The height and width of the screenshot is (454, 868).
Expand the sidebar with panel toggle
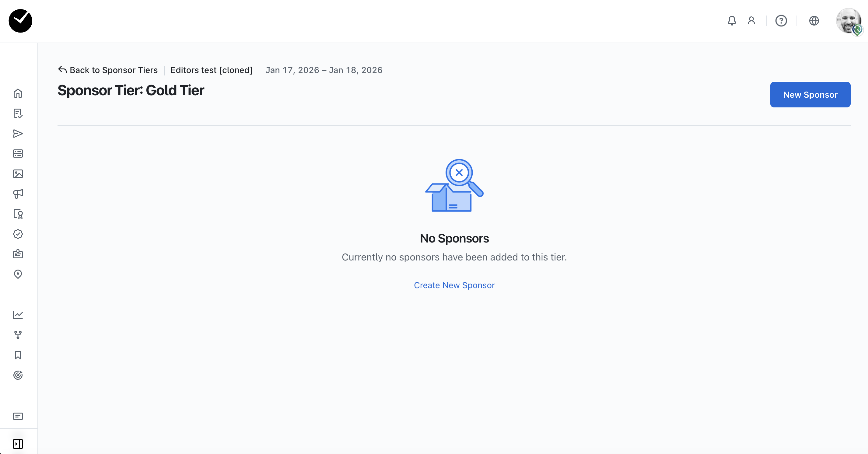[x=18, y=444]
